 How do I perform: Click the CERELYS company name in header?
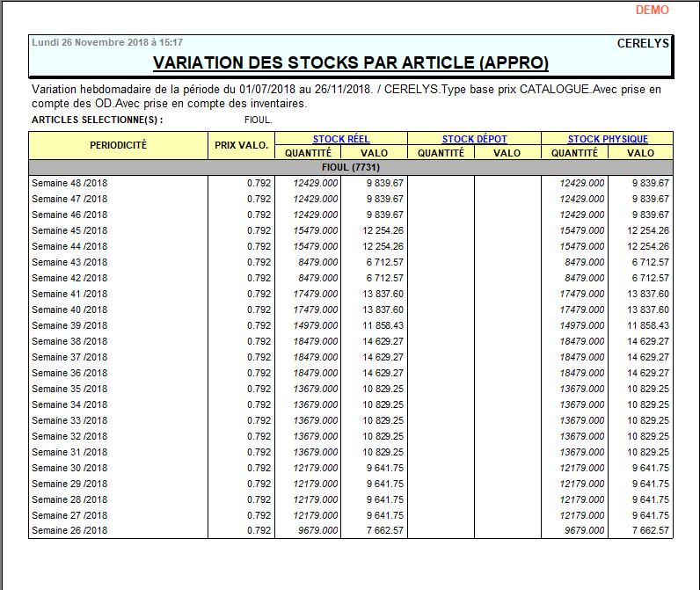click(643, 43)
